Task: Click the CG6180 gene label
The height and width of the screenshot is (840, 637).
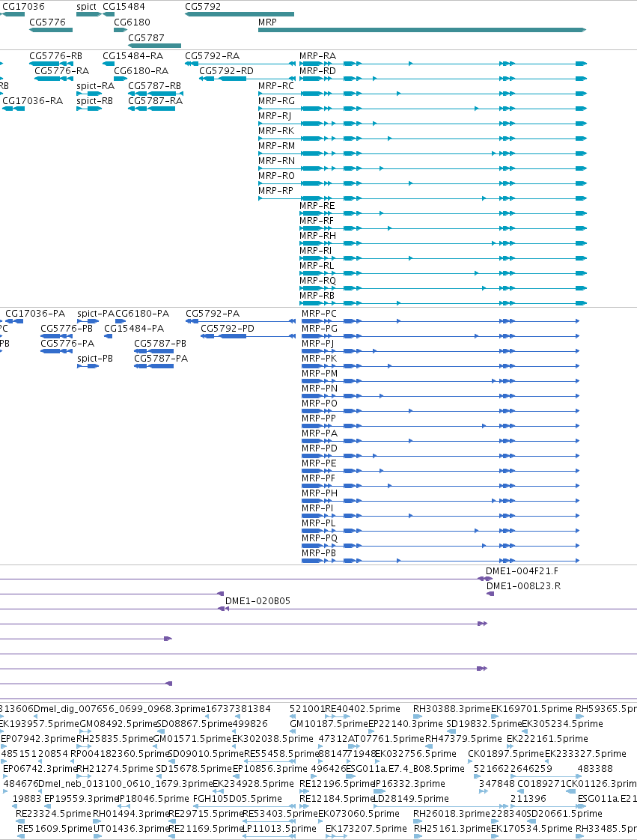Action: [x=132, y=22]
